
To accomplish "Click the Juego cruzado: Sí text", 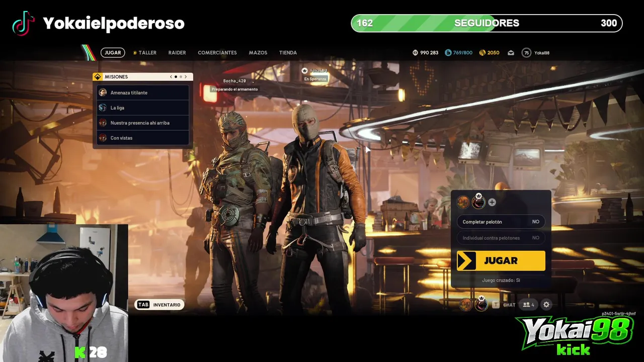I will [501, 280].
